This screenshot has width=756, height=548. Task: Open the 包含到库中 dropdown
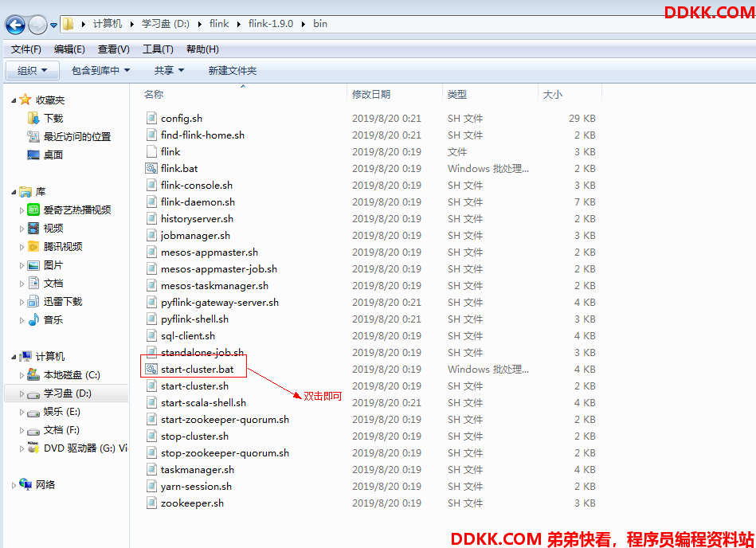pyautogui.click(x=100, y=70)
